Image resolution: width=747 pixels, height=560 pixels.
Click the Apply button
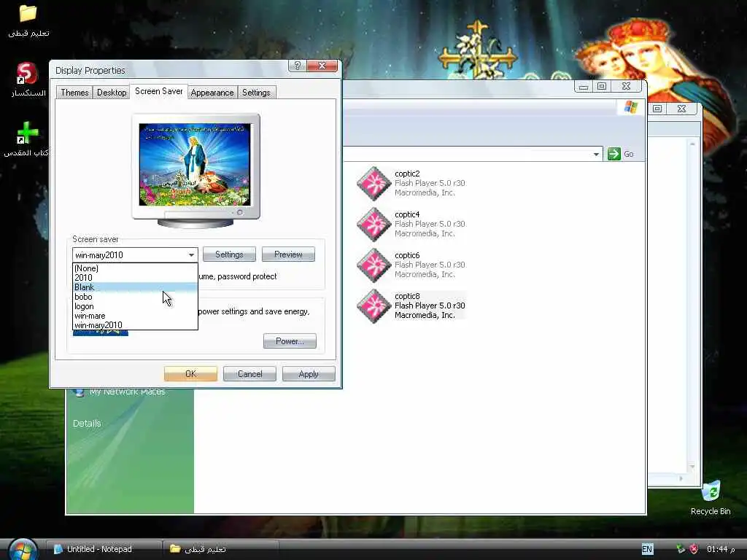(309, 374)
